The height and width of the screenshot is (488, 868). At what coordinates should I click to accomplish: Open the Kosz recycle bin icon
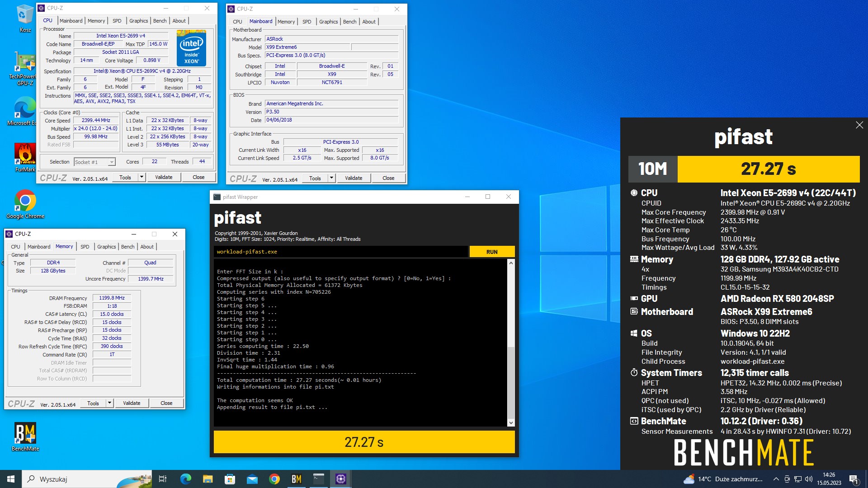click(25, 18)
